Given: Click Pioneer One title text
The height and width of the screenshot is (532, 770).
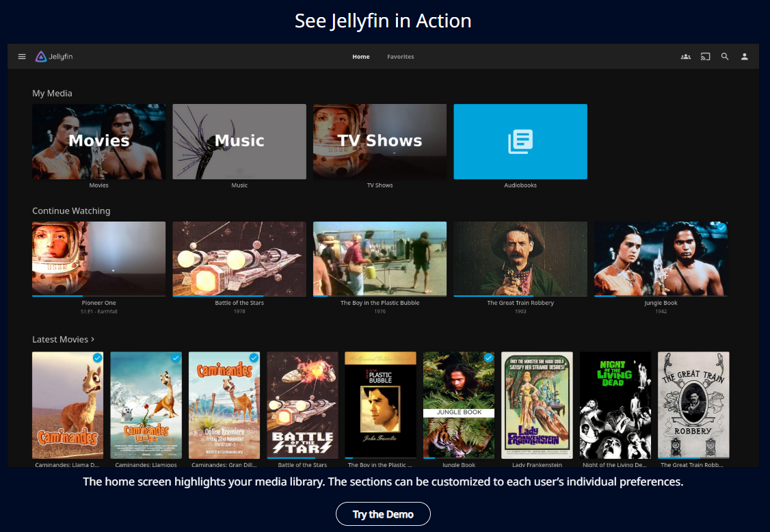Looking at the screenshot, I should click(98, 303).
